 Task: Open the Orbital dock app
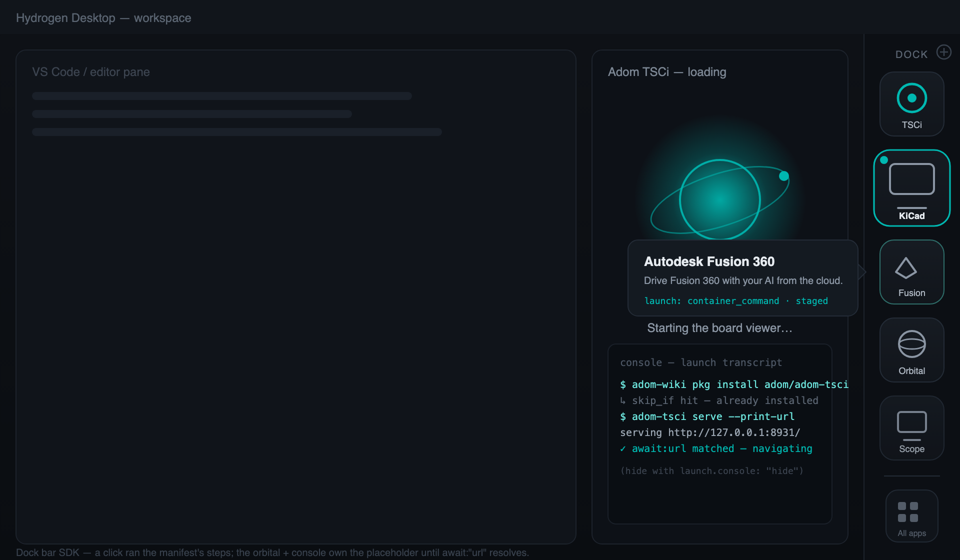[x=911, y=350]
